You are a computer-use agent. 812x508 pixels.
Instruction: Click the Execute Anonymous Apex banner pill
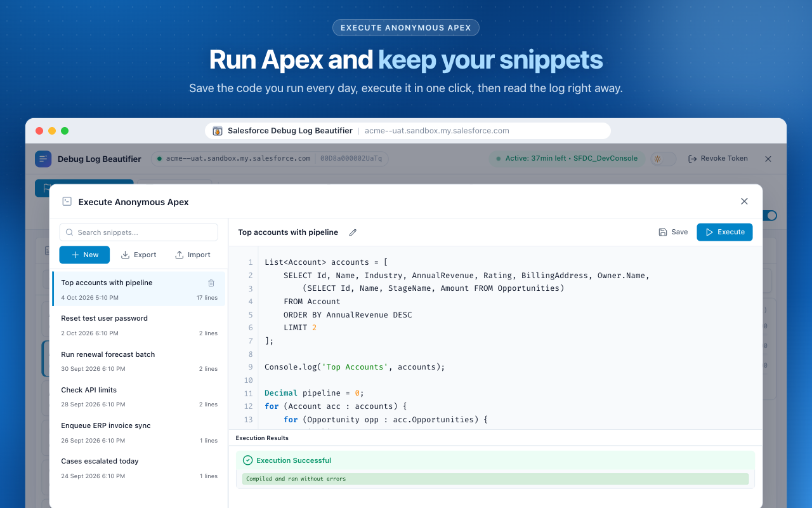(406, 27)
